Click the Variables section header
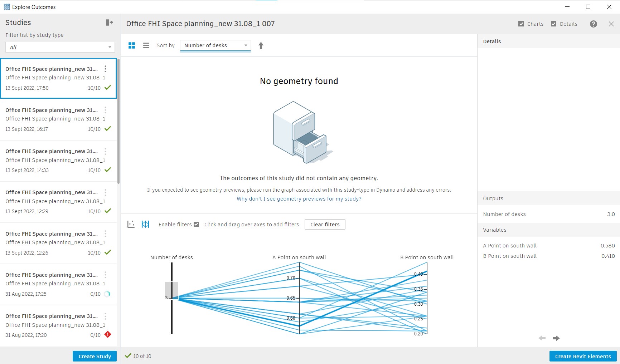Image resolution: width=620 pixels, height=364 pixels. pos(549,230)
